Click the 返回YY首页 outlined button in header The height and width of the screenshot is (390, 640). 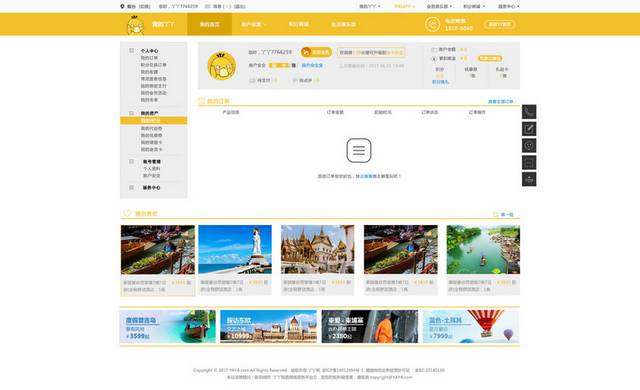click(499, 24)
